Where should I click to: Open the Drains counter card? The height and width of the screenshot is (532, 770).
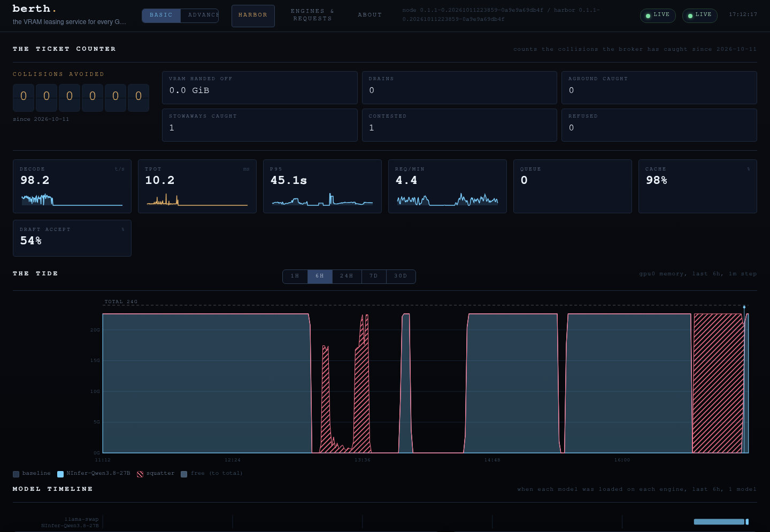pos(459,88)
